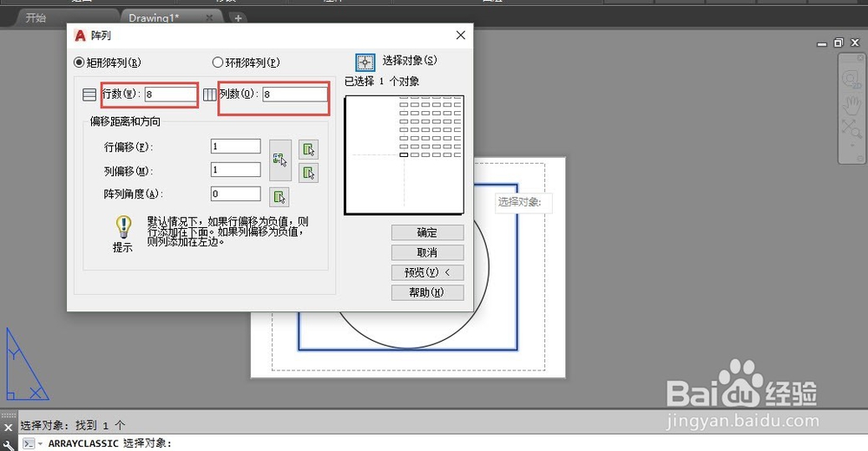Switch to the Drawing1* tab

click(154, 17)
